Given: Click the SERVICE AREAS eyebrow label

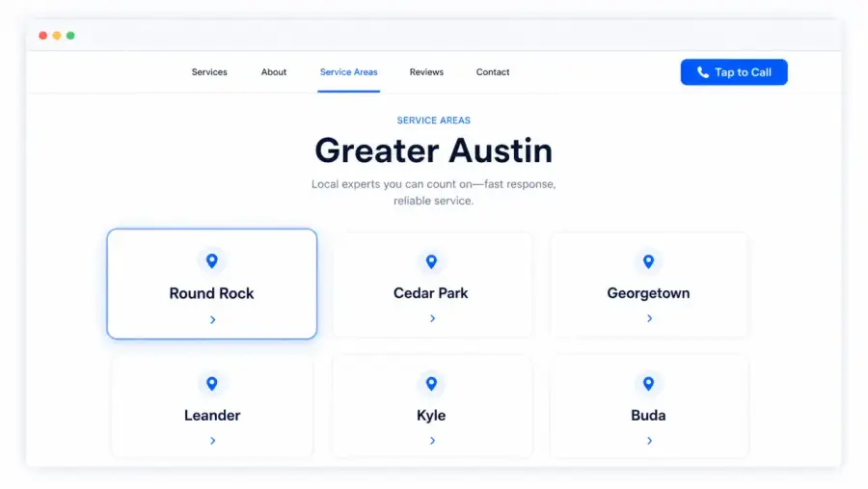Looking at the screenshot, I should pos(433,121).
